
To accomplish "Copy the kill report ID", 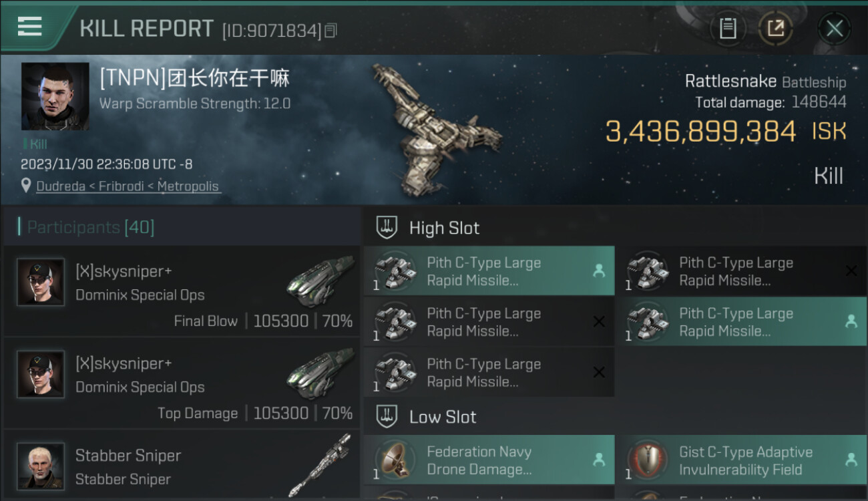I will click(x=332, y=30).
